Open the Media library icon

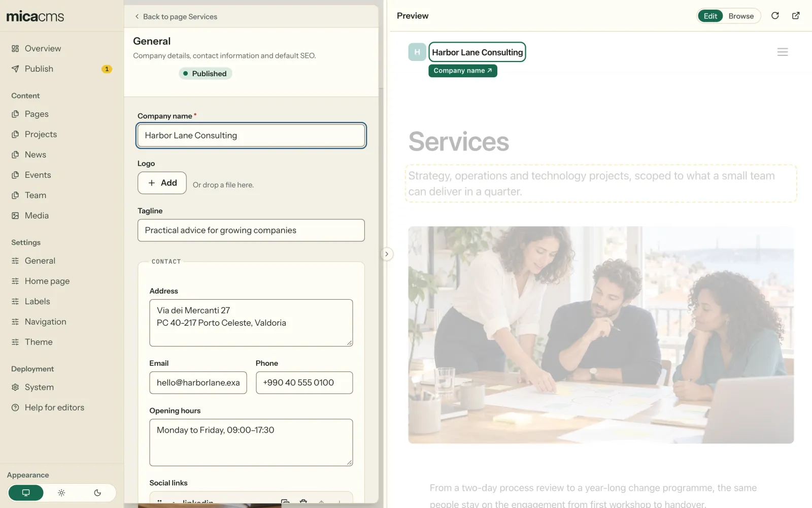(15, 215)
